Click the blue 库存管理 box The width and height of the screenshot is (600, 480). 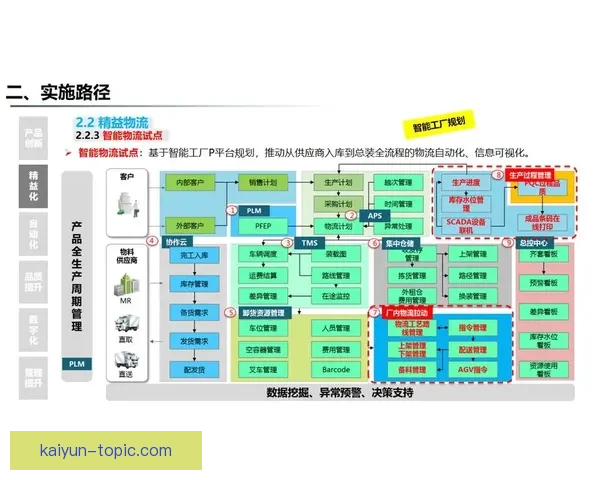tap(194, 284)
